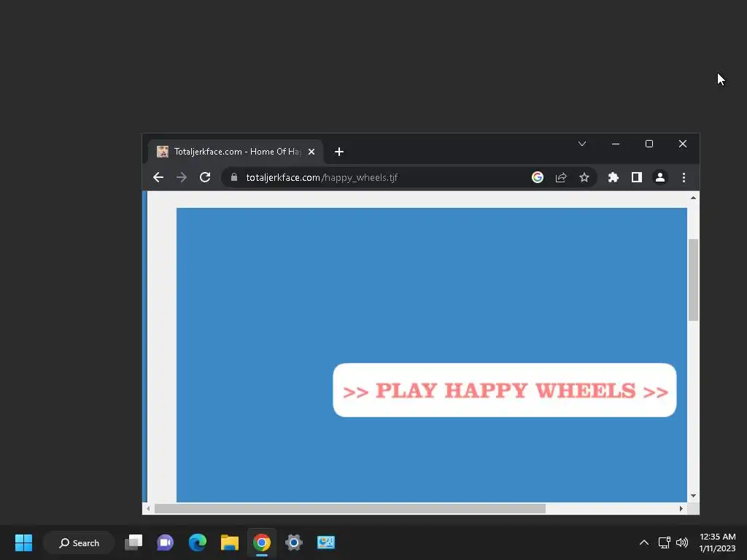
Task: Open the Chrome profile avatar
Action: (659, 178)
